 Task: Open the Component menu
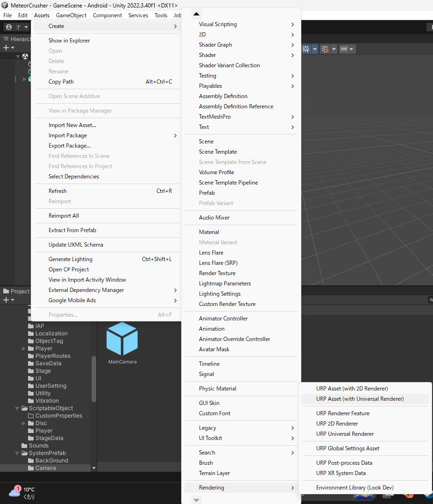tap(107, 15)
